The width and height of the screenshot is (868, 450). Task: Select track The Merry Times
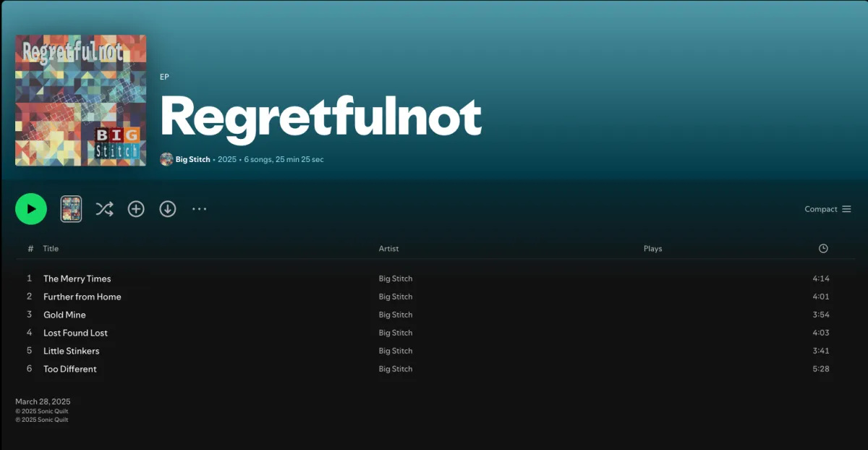(x=77, y=279)
